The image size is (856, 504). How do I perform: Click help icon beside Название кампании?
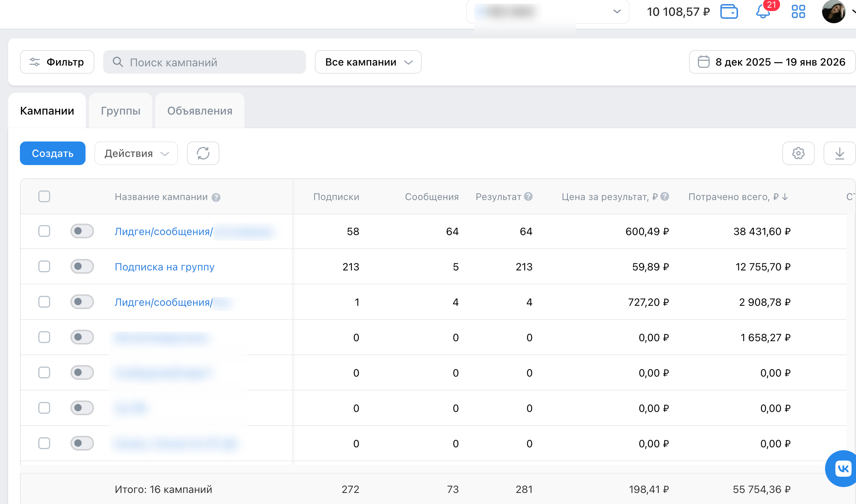216,197
